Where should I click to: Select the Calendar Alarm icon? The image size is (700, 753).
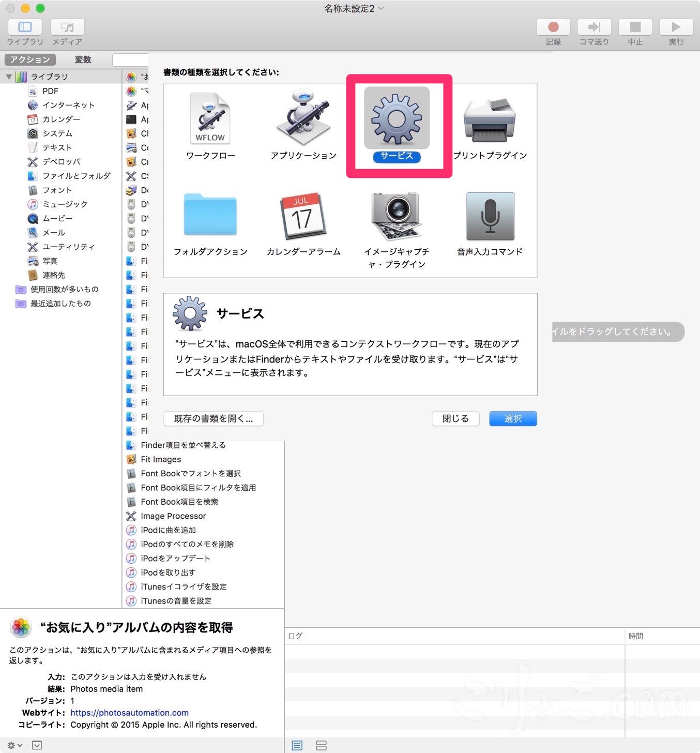tap(303, 216)
